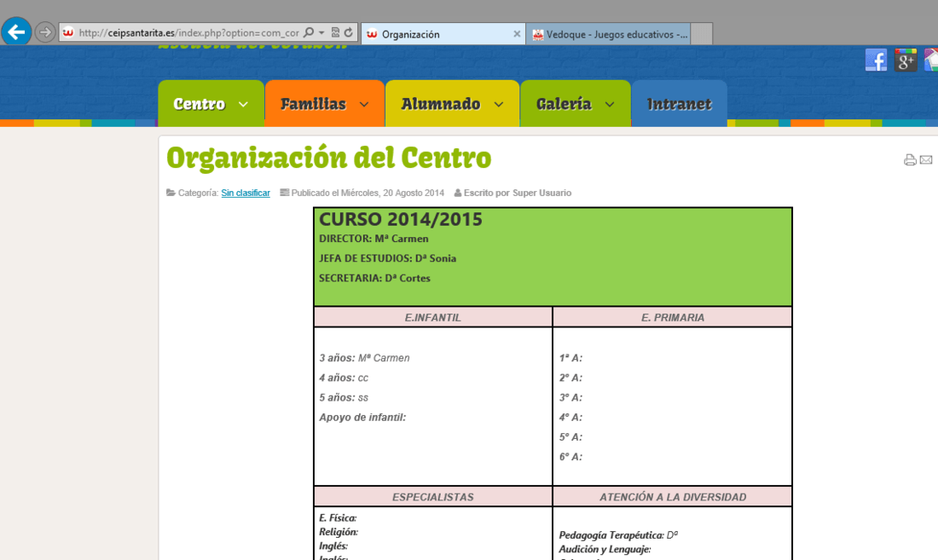Viewport: 938px width, 560px height.
Task: Click the text SECRETARIA: Dª Cortes
Action: [374, 278]
